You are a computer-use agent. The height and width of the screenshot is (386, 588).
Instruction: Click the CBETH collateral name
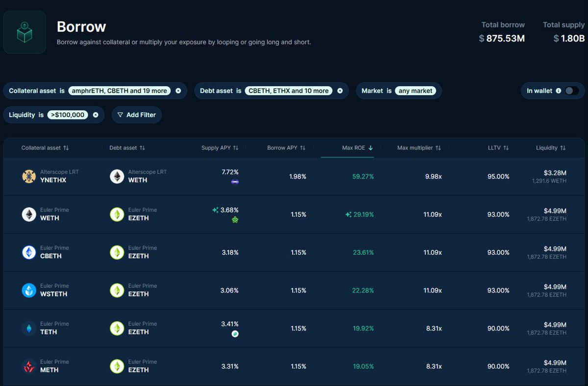(51, 256)
